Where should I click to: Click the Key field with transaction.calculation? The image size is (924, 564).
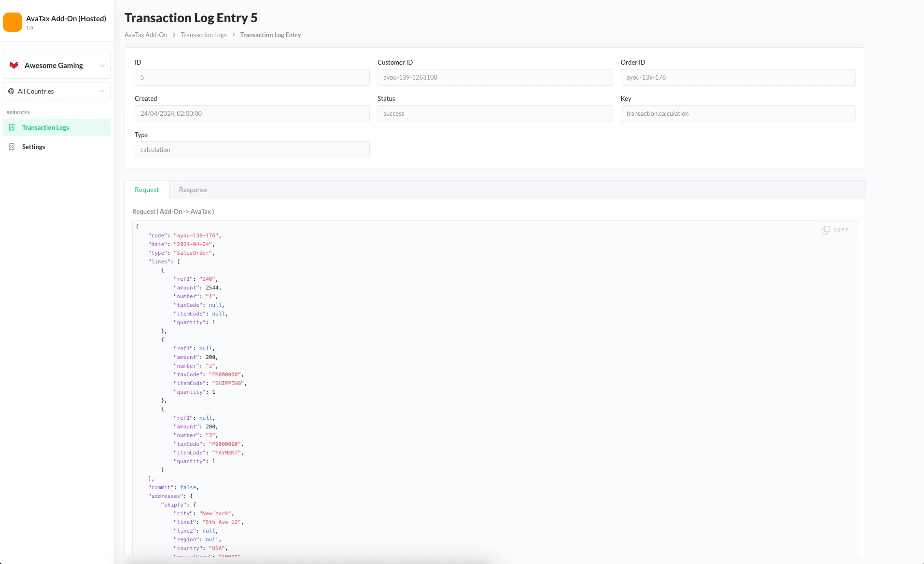[x=738, y=113]
